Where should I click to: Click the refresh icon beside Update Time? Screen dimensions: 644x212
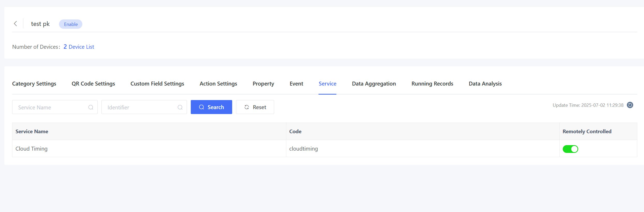(x=630, y=105)
